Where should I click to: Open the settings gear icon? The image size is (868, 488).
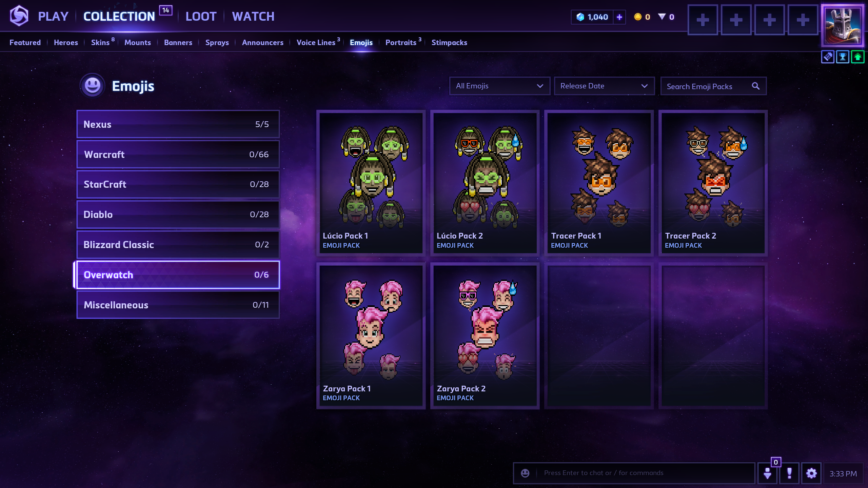pos(811,473)
